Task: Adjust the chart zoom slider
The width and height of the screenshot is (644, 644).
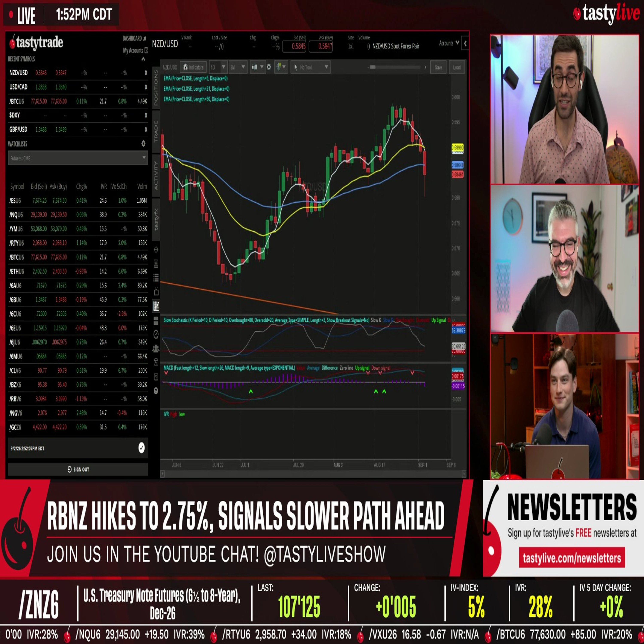Action: click(x=396, y=67)
